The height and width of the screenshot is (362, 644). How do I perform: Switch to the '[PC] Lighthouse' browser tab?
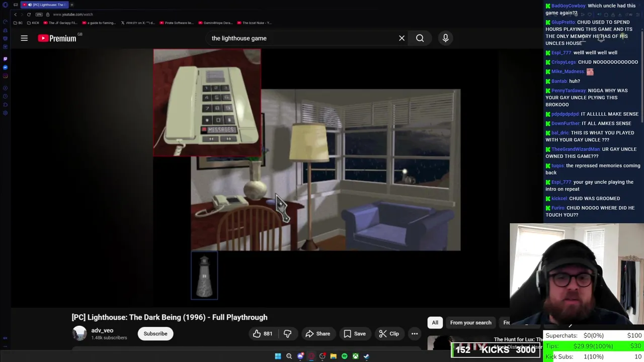click(45, 5)
